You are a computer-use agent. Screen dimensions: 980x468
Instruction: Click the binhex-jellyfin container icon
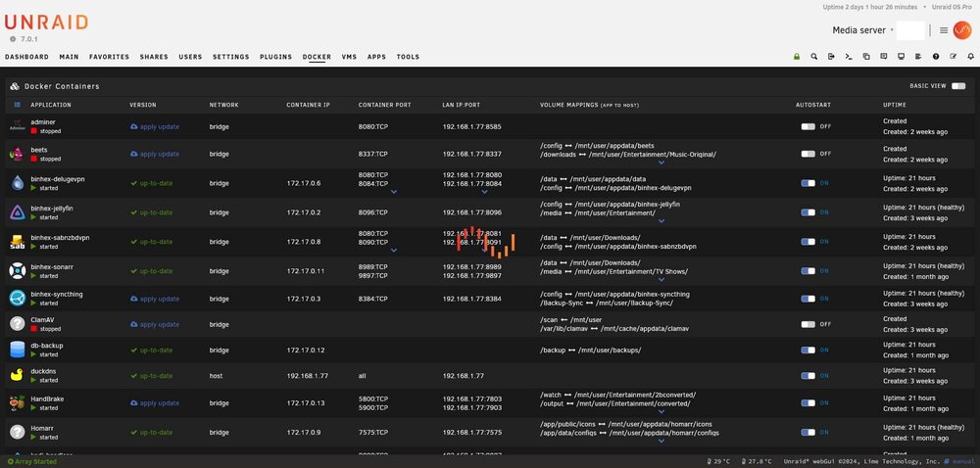coord(17,212)
